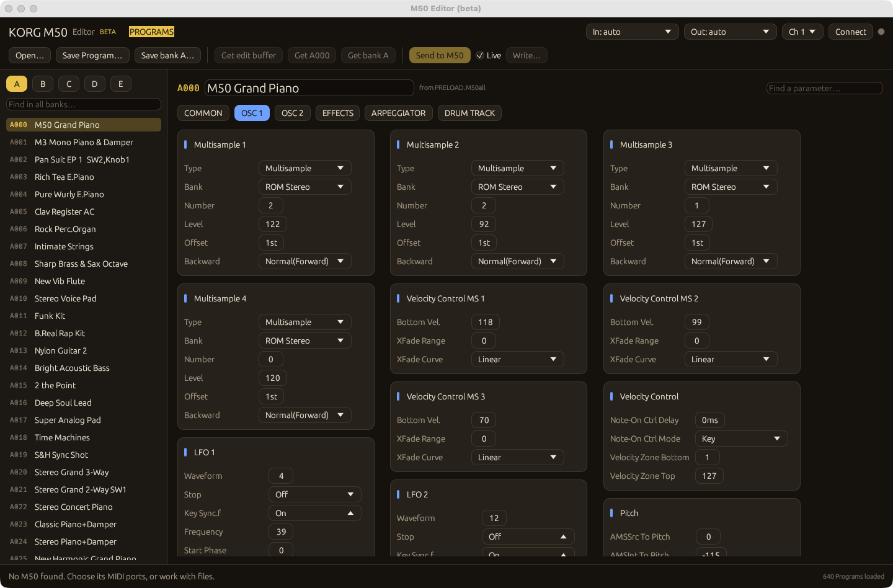Click Velocity Control MS 2 Bottom Vel. value 99
This screenshot has height=588, width=893.
click(x=697, y=322)
